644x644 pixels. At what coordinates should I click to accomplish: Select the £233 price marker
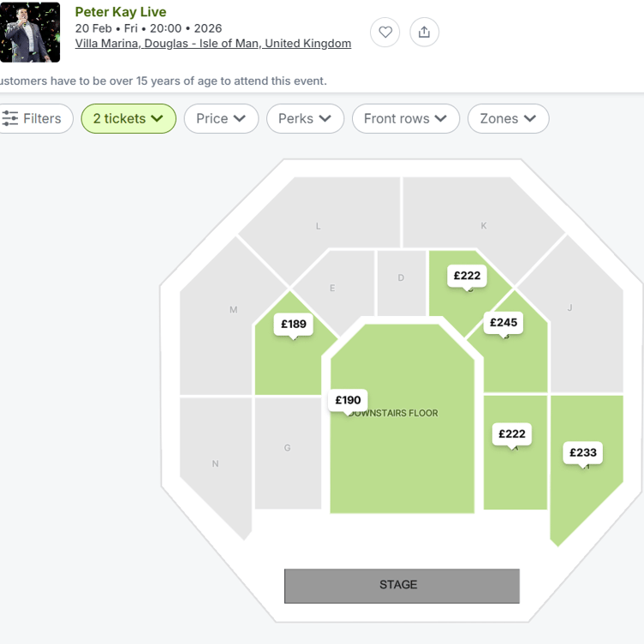[x=582, y=453]
